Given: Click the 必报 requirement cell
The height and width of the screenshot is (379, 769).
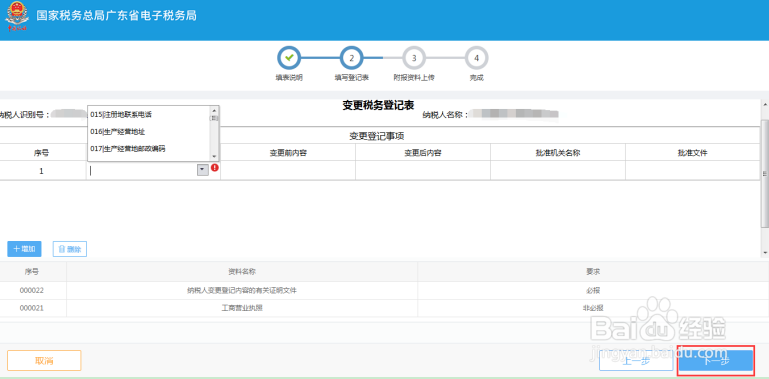Looking at the screenshot, I should 593,290.
